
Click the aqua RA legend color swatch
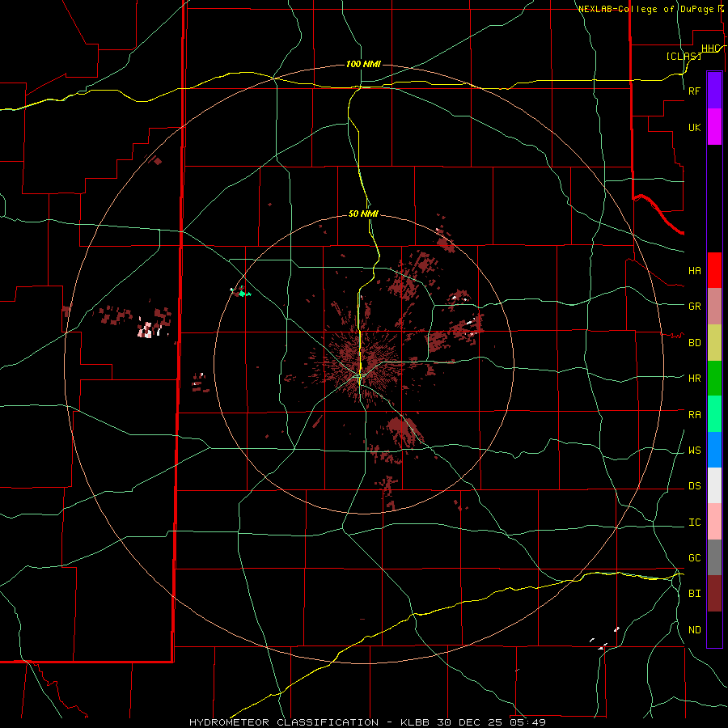click(714, 414)
